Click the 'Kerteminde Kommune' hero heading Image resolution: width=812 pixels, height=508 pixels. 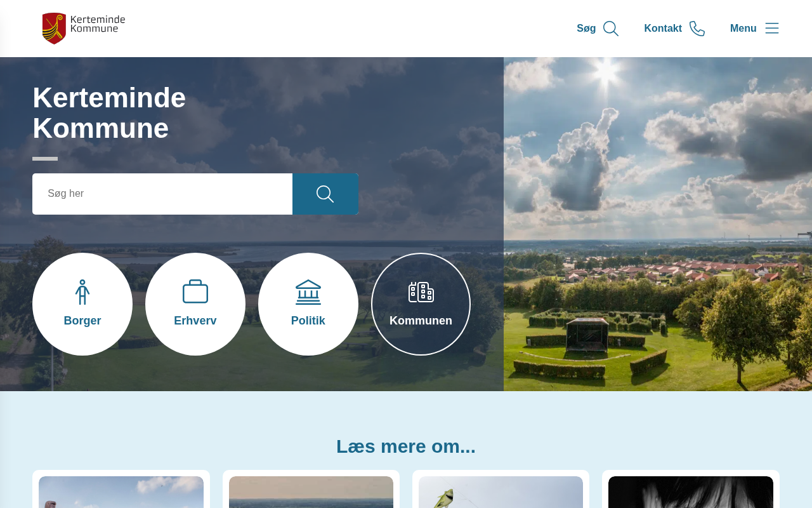coord(109,113)
